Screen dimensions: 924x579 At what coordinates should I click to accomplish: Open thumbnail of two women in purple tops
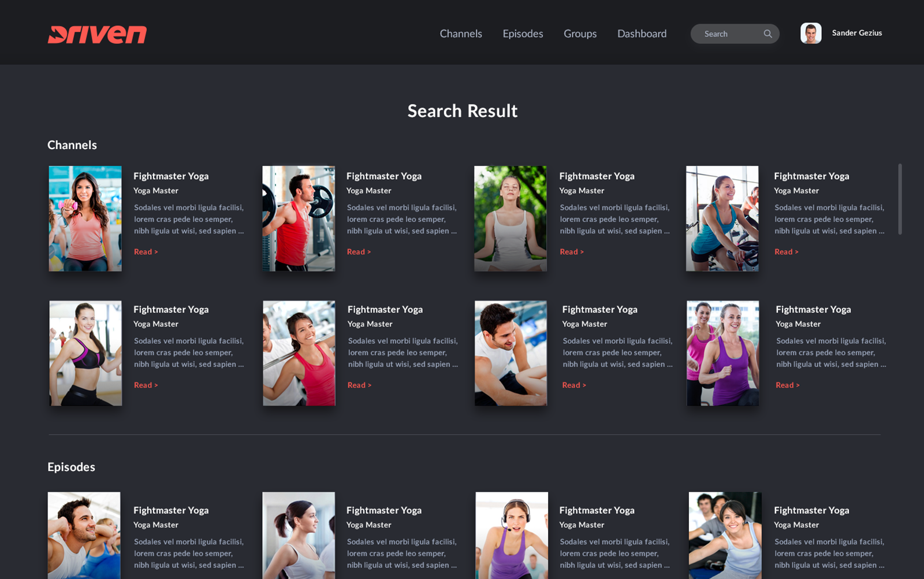(x=722, y=352)
